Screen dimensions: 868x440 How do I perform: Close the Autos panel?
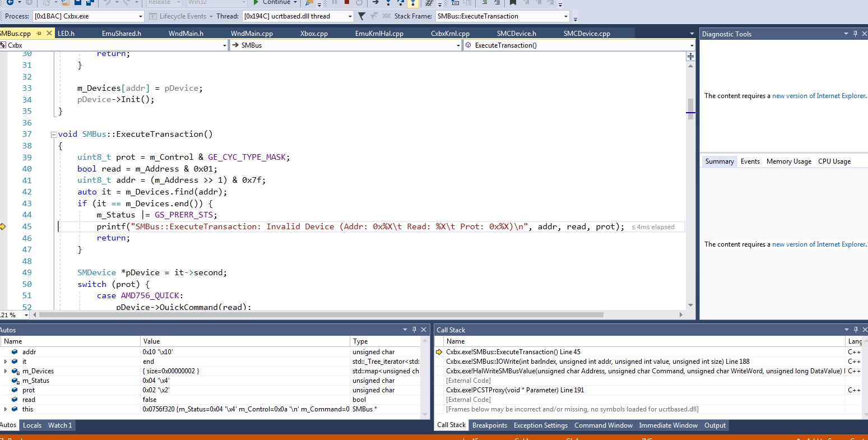pyautogui.click(x=424, y=330)
